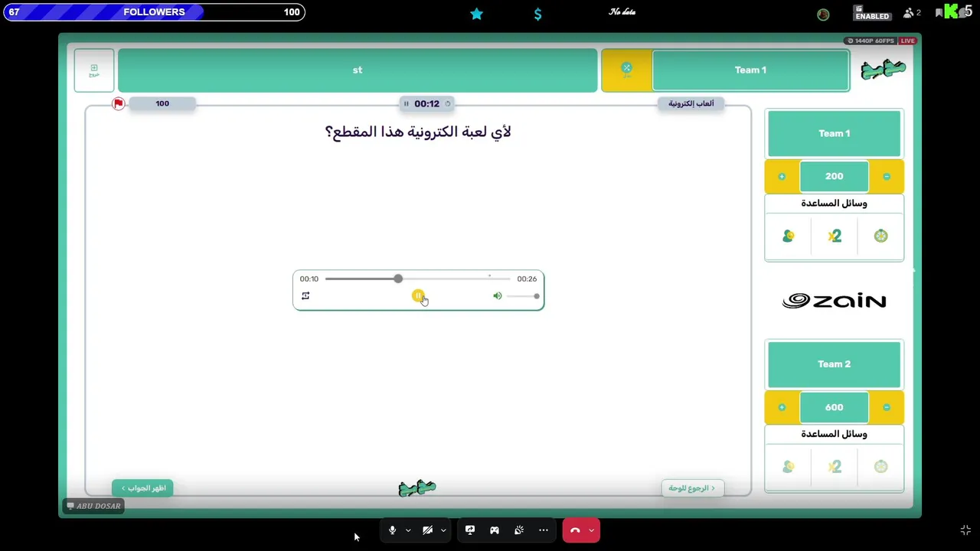
Task: Click the 100 points badge
Action: (162, 103)
